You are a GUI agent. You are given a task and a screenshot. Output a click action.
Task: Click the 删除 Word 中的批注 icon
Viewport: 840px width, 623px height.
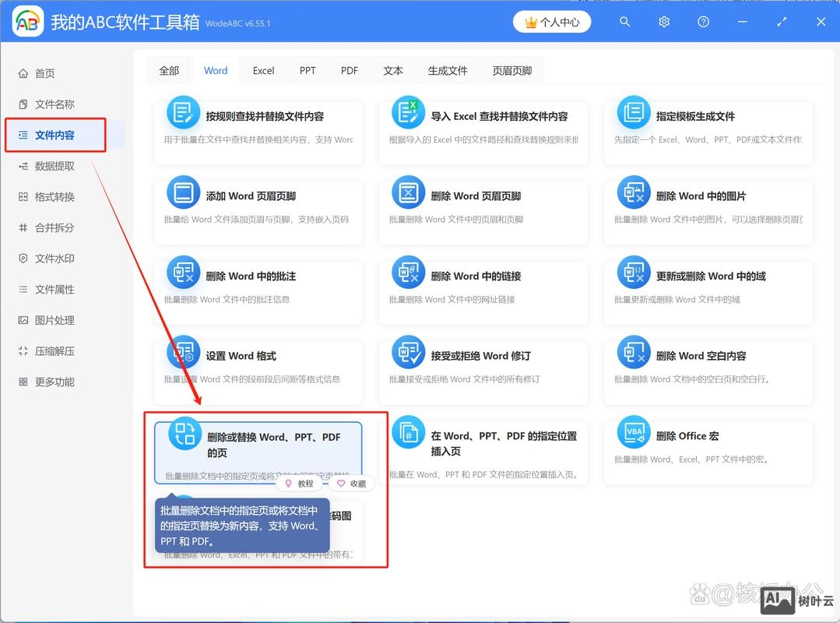183,273
